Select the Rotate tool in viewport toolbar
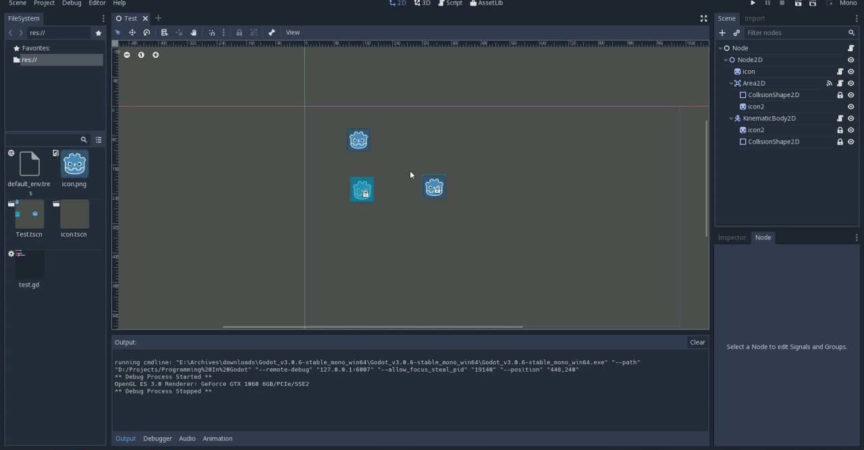 click(x=146, y=32)
